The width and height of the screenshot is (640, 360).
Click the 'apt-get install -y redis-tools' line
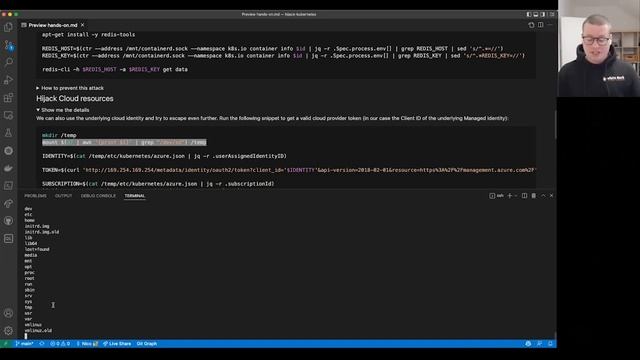pos(88,35)
